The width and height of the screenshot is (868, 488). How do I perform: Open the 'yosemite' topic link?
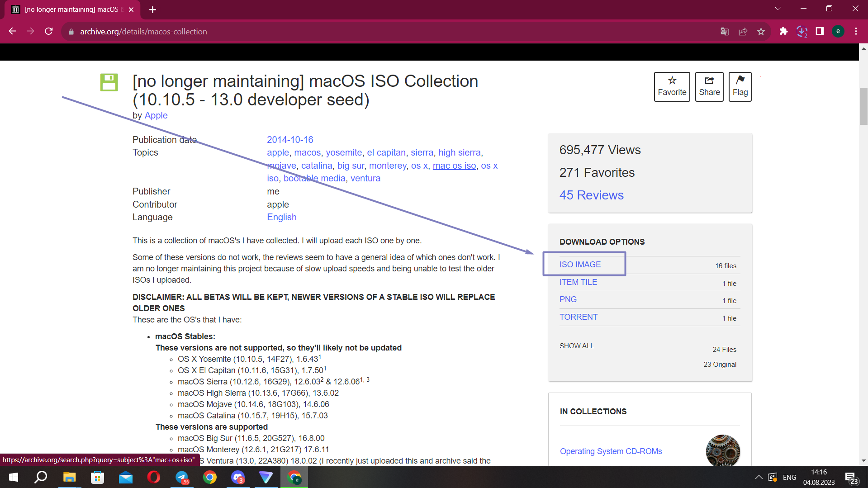click(x=344, y=152)
